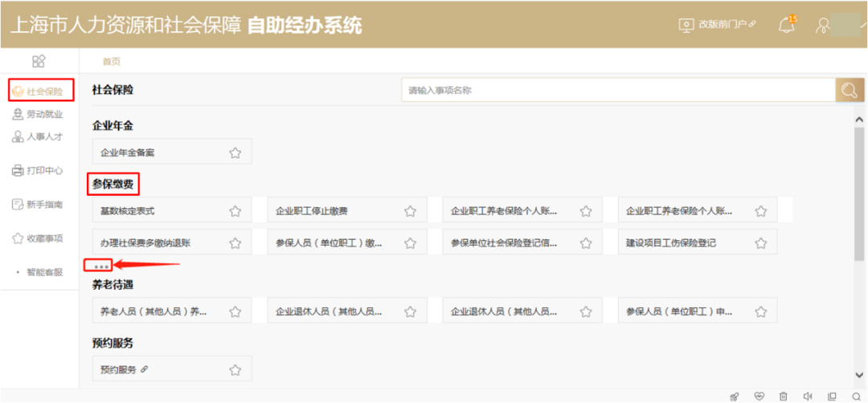Click the 企业年金 section heading
The image size is (868, 403).
[x=113, y=126]
